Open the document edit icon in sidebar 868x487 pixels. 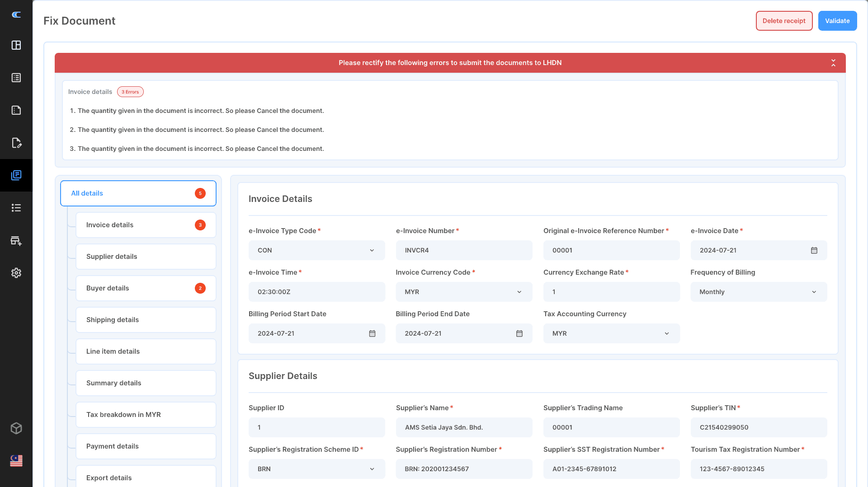[x=16, y=143]
